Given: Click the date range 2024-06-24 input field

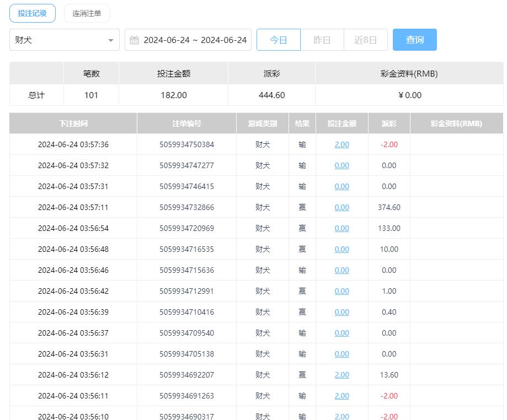Looking at the screenshot, I should [x=195, y=40].
